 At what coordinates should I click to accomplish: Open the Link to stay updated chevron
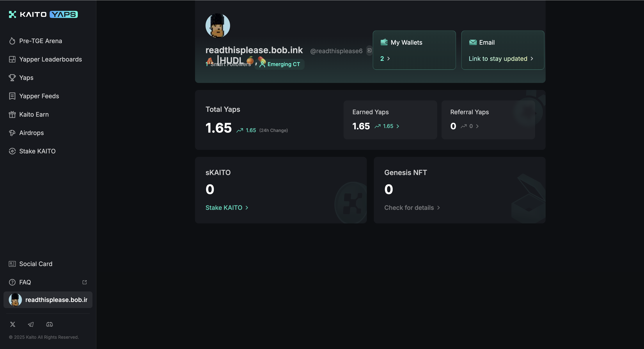532,59
